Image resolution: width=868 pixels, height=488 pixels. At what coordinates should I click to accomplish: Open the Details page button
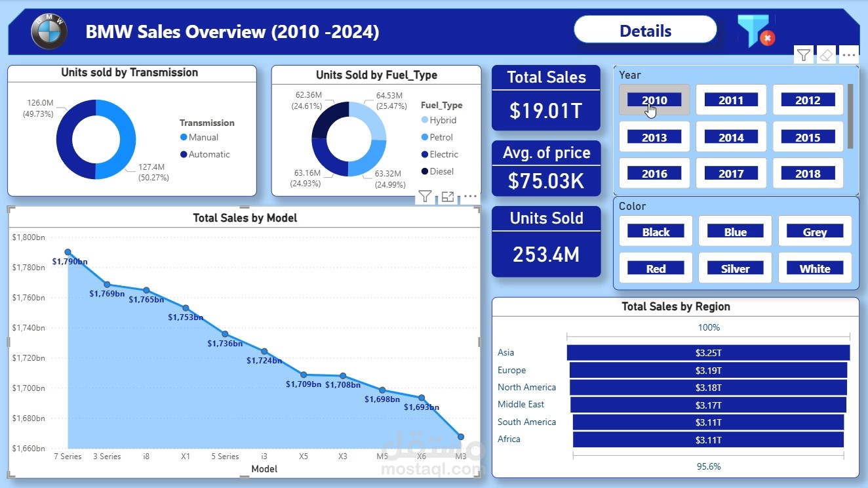tap(645, 31)
